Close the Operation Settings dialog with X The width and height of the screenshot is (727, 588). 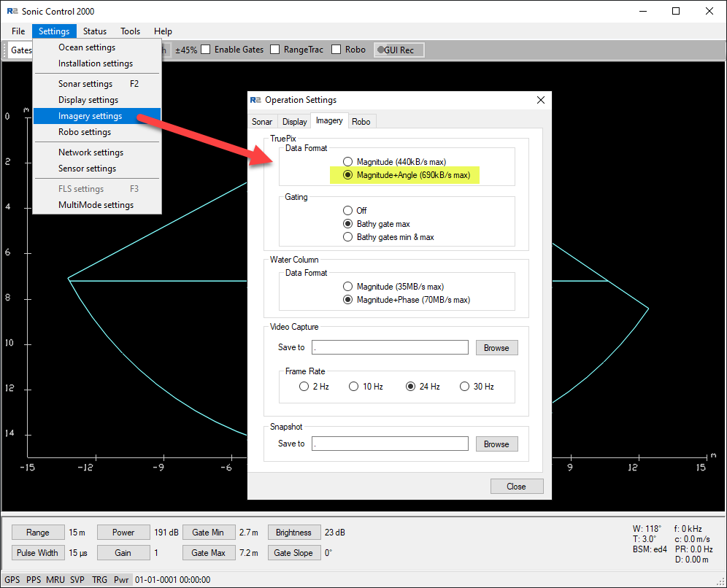(x=541, y=100)
